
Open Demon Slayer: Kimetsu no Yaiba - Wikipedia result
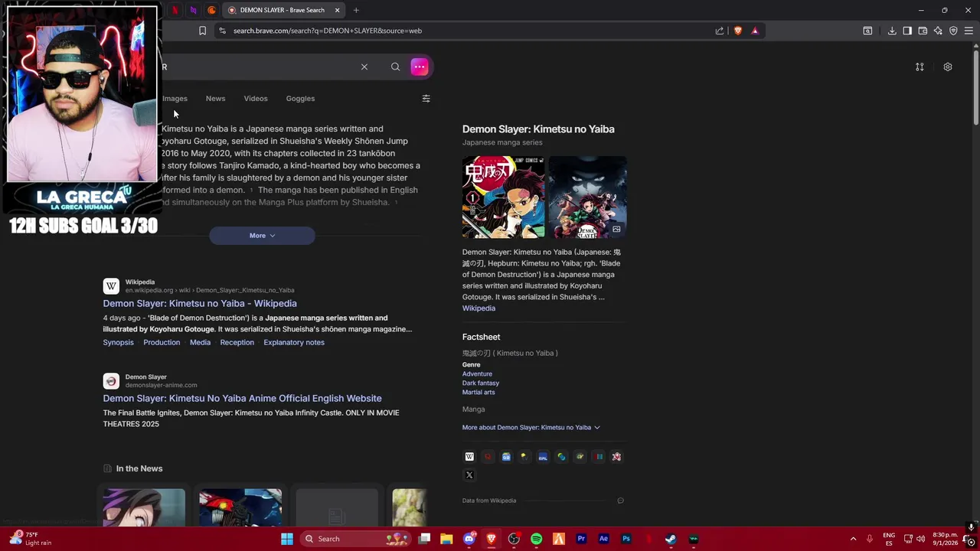pyautogui.click(x=200, y=303)
